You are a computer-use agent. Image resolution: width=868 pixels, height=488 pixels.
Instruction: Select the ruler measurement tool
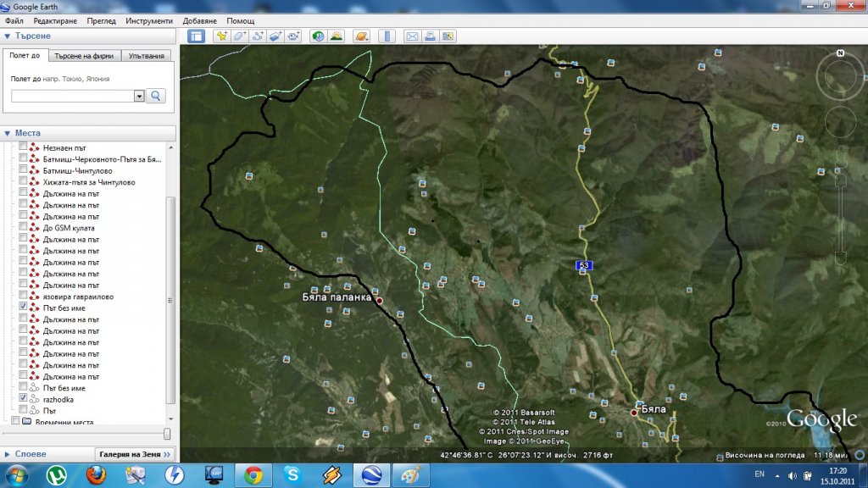pyautogui.click(x=387, y=36)
